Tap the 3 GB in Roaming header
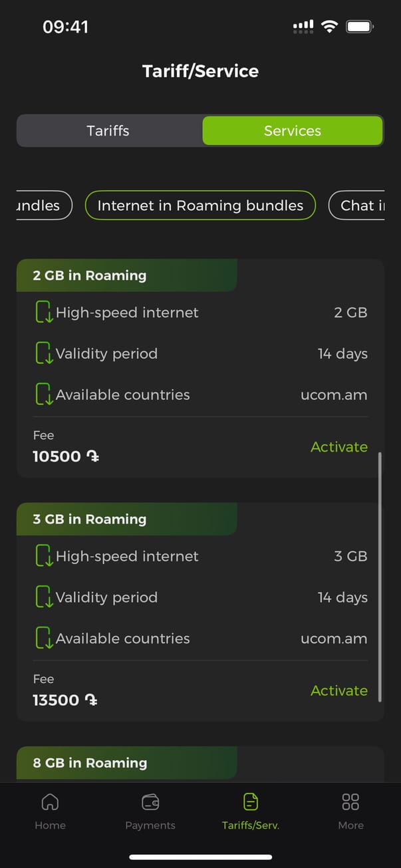Viewport: 401px width, 868px height. point(90,519)
